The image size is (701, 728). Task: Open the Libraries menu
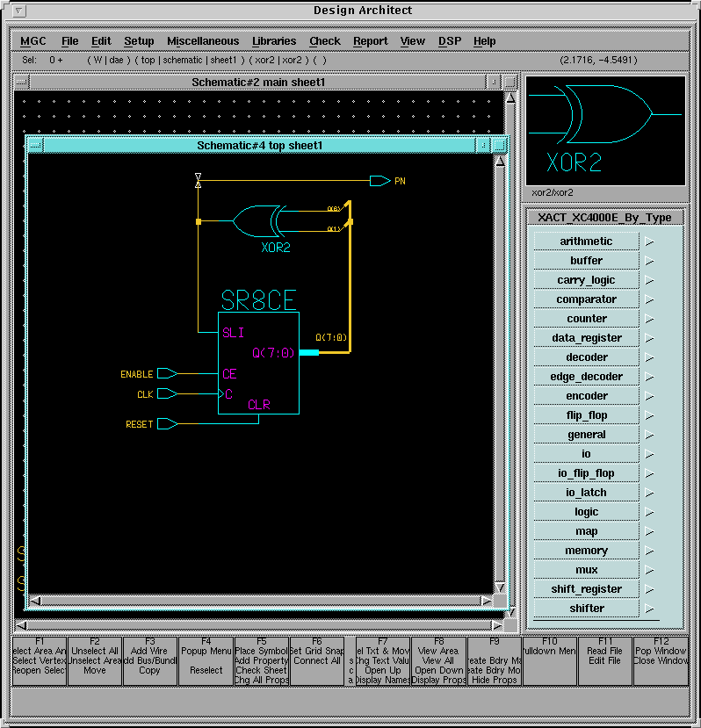point(274,41)
